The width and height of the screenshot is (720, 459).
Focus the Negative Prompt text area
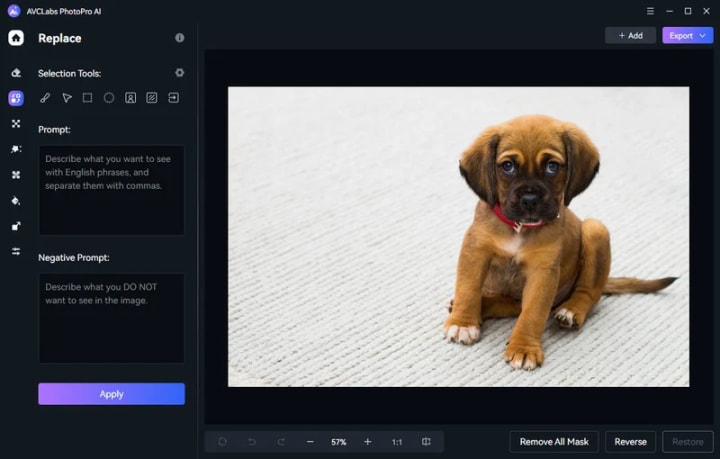[x=111, y=318]
